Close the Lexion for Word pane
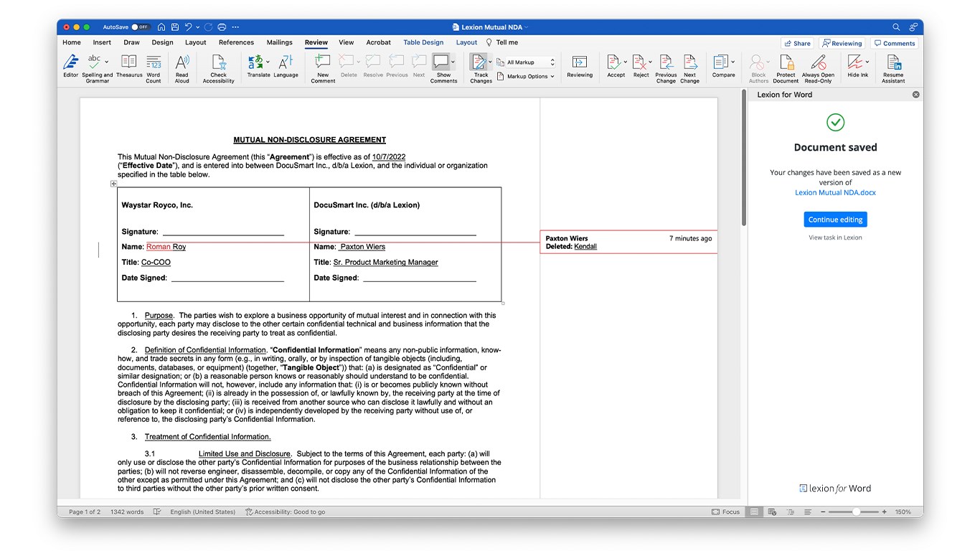Screen dimensions: 980x551 pos(915,95)
